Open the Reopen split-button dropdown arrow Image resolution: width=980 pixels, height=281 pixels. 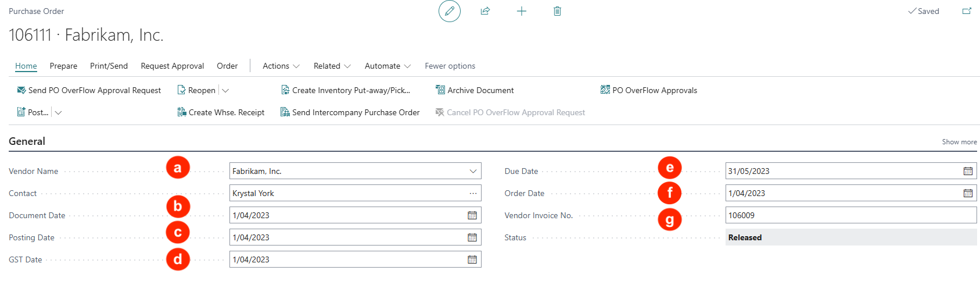click(x=225, y=90)
